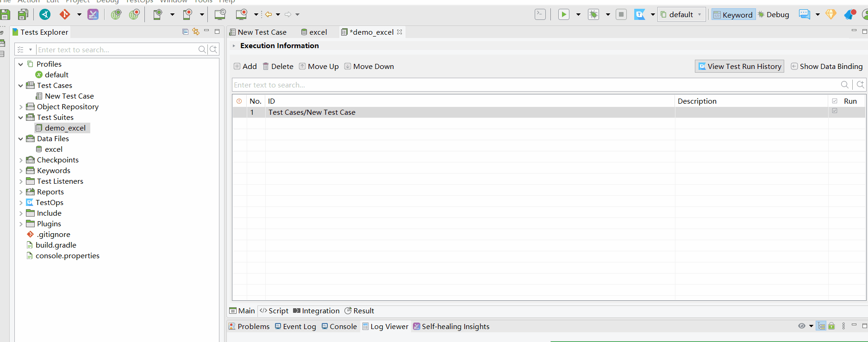Open the Console tab

[x=339, y=327]
